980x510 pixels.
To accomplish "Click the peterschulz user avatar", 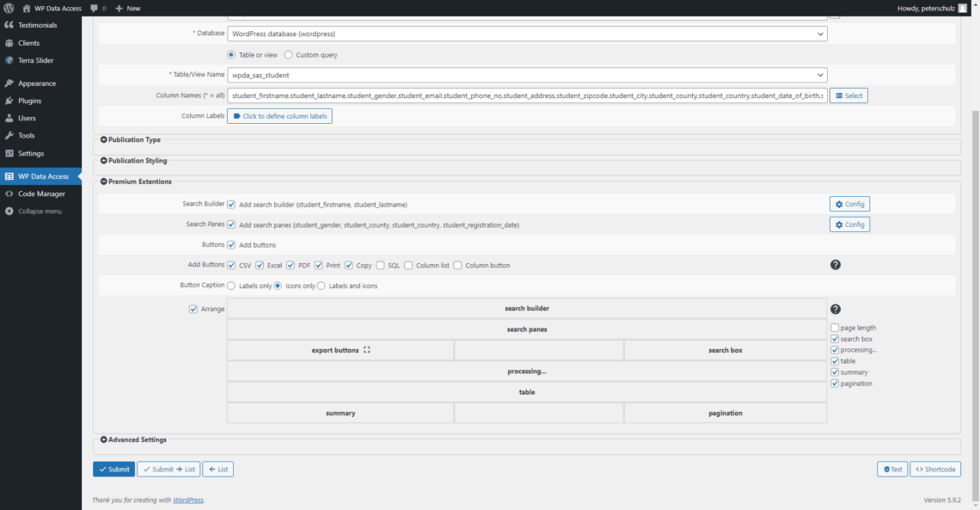I will (x=963, y=8).
